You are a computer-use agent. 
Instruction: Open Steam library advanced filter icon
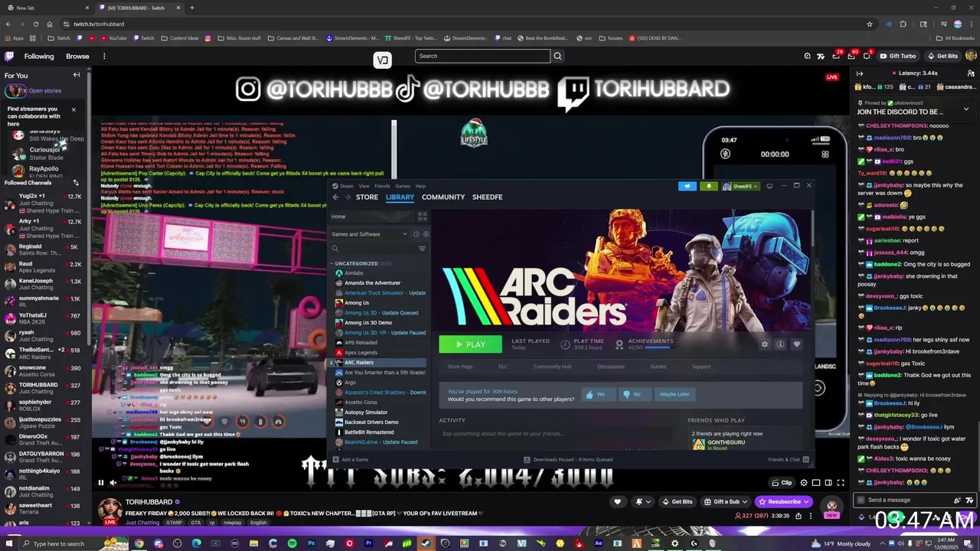422,249
